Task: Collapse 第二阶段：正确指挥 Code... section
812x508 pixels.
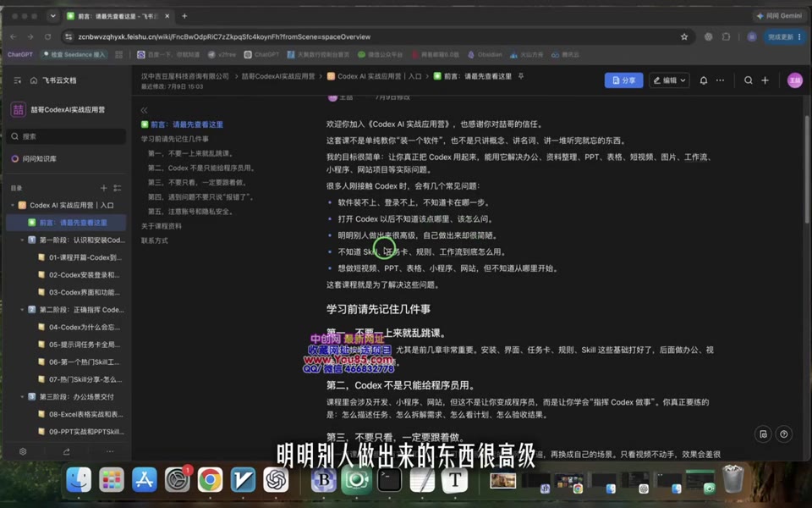Action: [x=22, y=310]
